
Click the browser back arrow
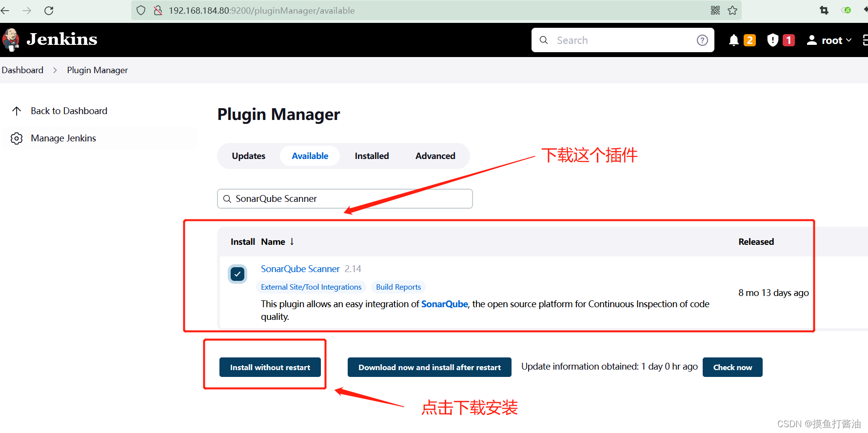5,10
